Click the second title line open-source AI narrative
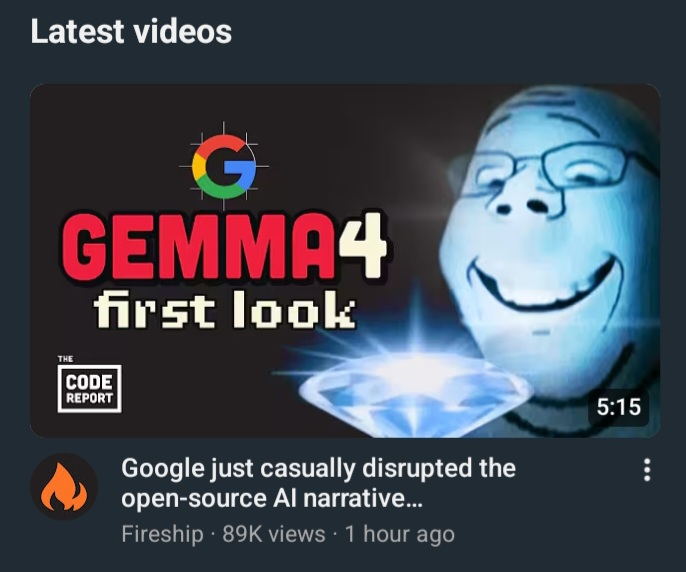 tap(272, 499)
